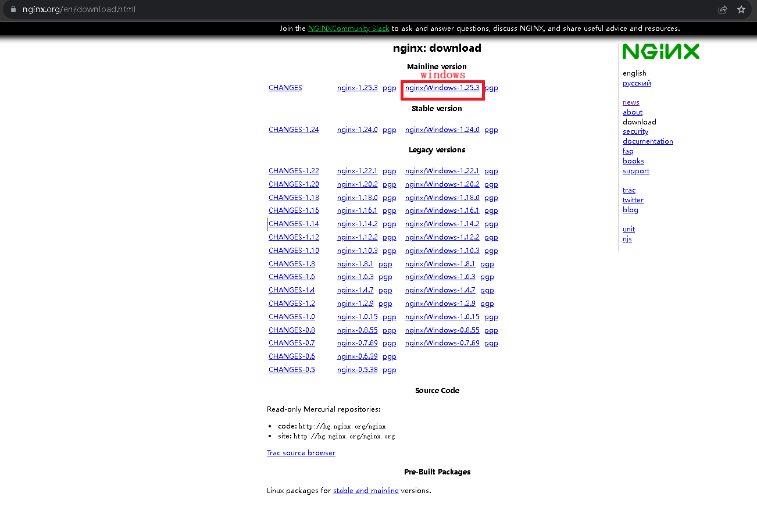Open the trac link in sidebar

coord(629,190)
